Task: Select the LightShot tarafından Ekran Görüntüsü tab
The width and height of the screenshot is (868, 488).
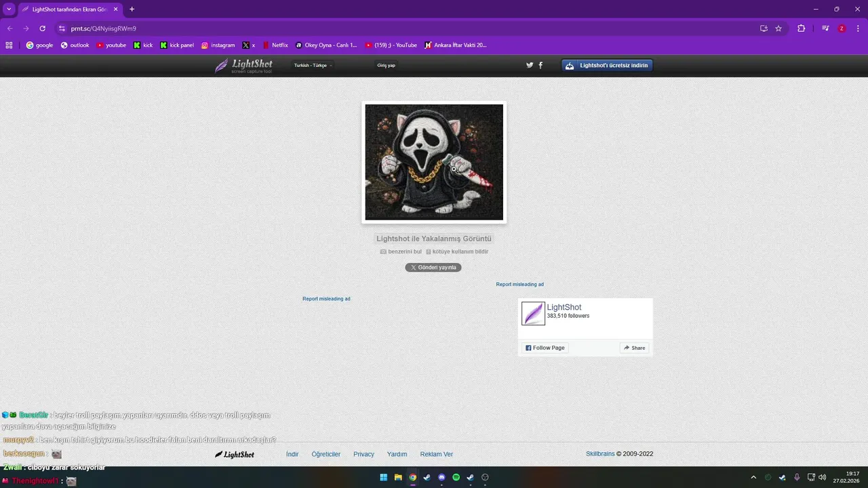Action: point(70,9)
